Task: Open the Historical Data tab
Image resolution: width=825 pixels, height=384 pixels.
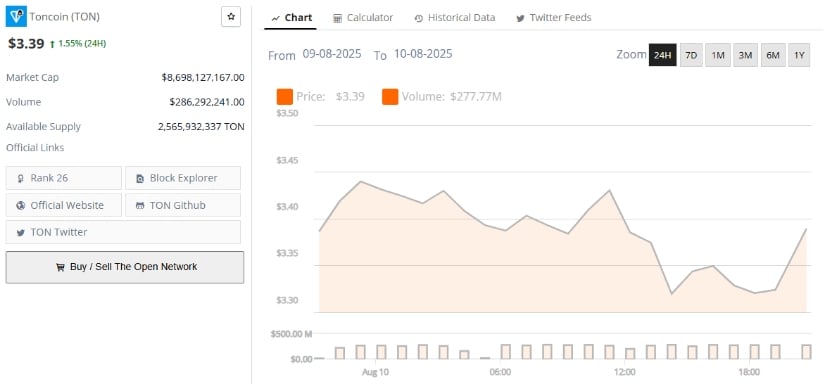Action: [x=455, y=18]
